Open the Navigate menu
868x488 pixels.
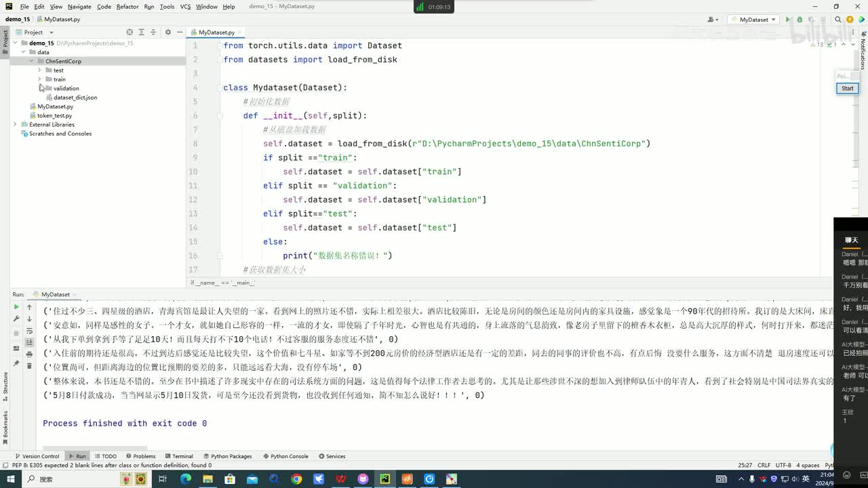(x=79, y=6)
